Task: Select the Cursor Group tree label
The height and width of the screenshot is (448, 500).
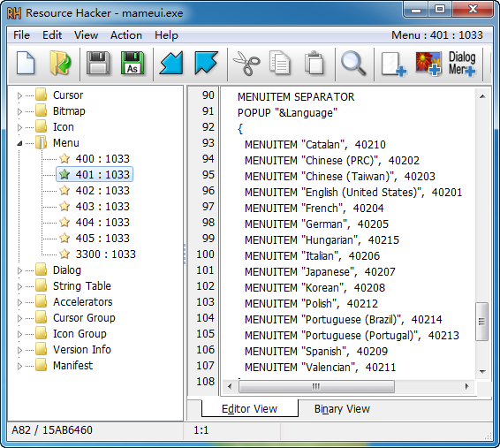Action: [x=84, y=317]
